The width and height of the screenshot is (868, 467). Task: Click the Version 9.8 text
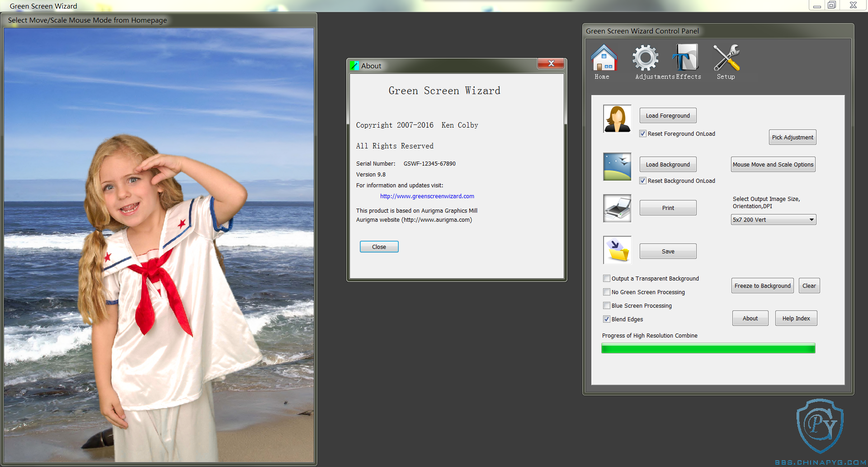tap(371, 174)
